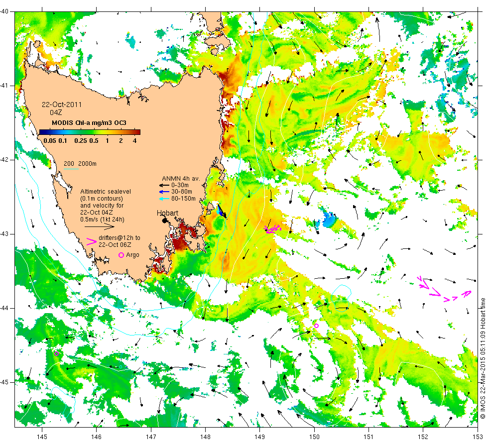Viewport: 488px width, 448px height.
Task: Click the magenta Argo circle in legend
Action: 122,255
